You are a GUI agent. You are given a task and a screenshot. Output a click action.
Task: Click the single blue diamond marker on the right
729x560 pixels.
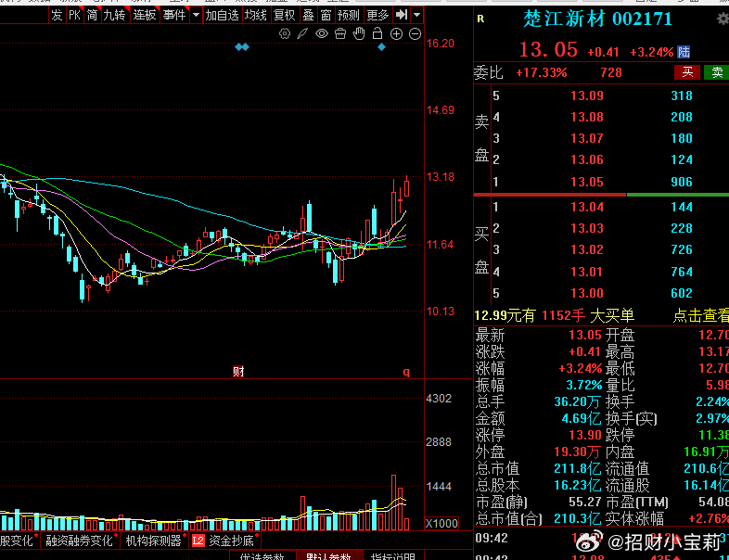point(381,47)
